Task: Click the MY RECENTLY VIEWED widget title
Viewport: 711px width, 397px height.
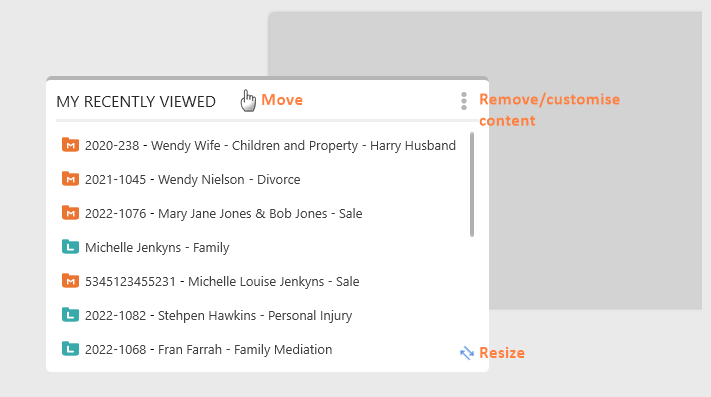Action: click(136, 102)
